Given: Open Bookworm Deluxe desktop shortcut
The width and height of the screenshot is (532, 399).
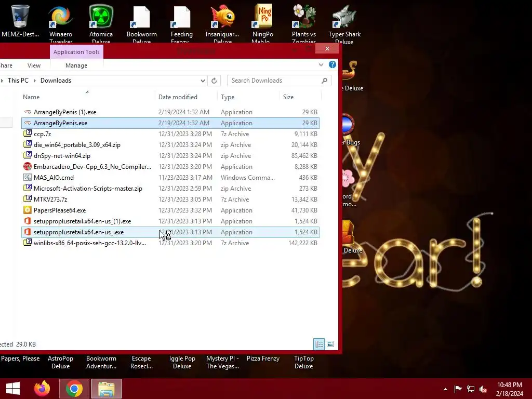Looking at the screenshot, I should tap(141, 16).
